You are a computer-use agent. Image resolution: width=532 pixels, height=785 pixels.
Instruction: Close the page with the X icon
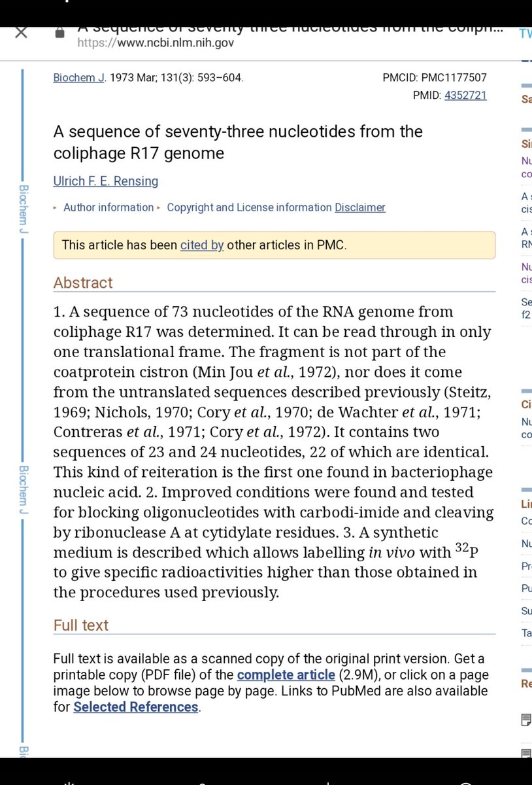coord(20,32)
